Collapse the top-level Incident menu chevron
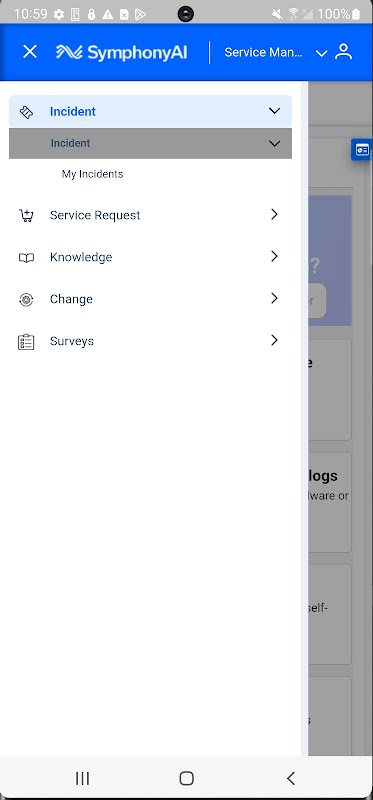This screenshot has width=373, height=800. [x=275, y=111]
